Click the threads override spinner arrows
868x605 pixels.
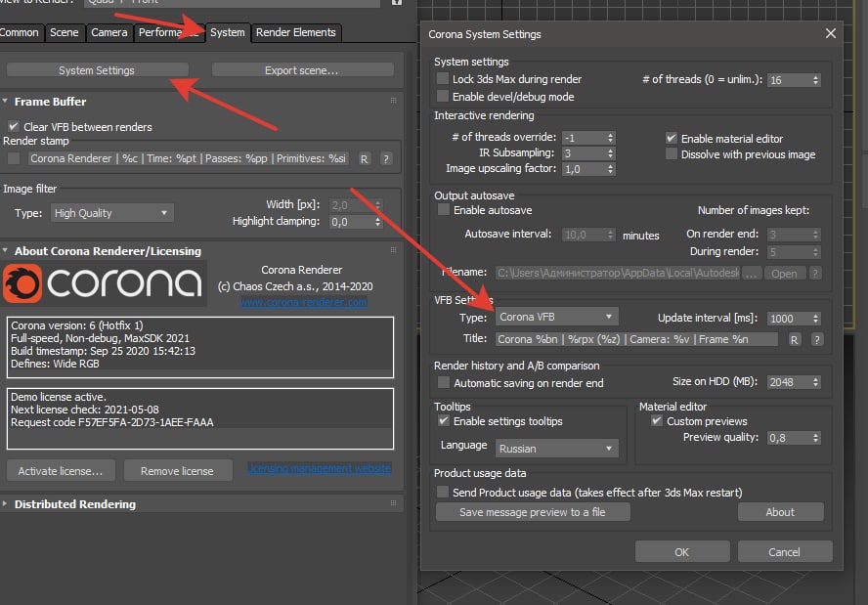point(610,137)
